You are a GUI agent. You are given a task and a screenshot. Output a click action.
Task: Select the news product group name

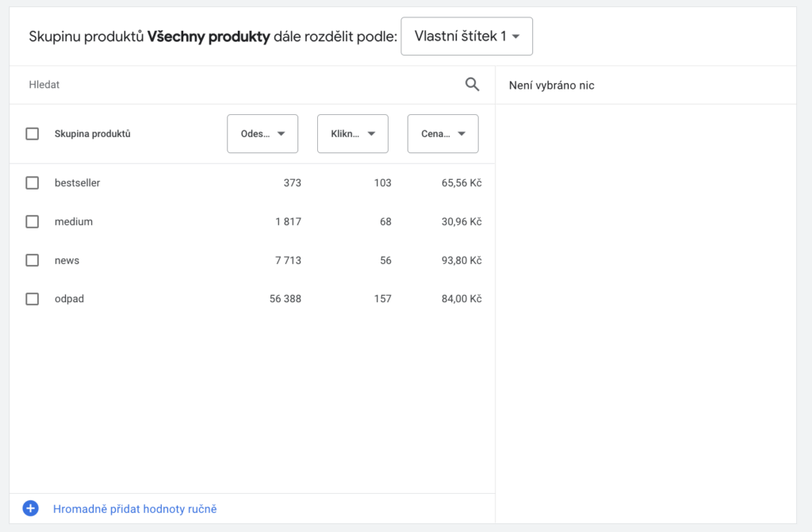point(67,261)
